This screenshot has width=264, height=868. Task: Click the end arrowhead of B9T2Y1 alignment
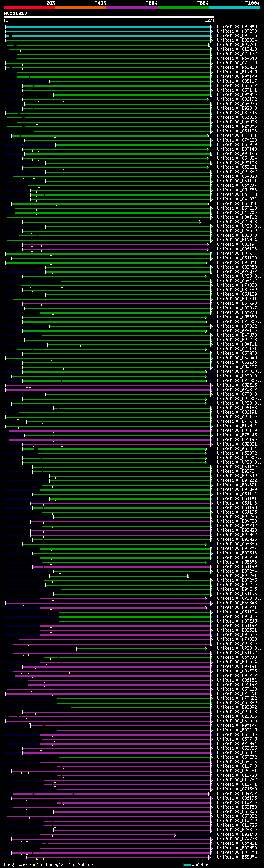tap(189, 576)
